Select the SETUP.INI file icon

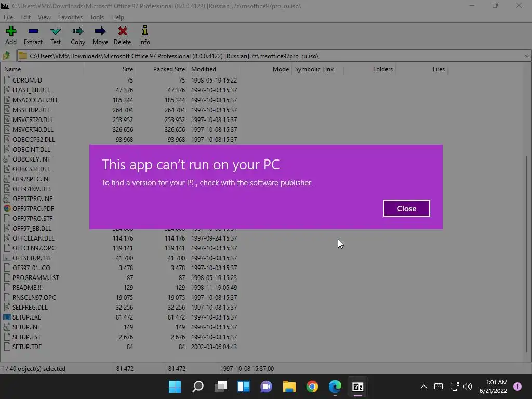(x=7, y=327)
